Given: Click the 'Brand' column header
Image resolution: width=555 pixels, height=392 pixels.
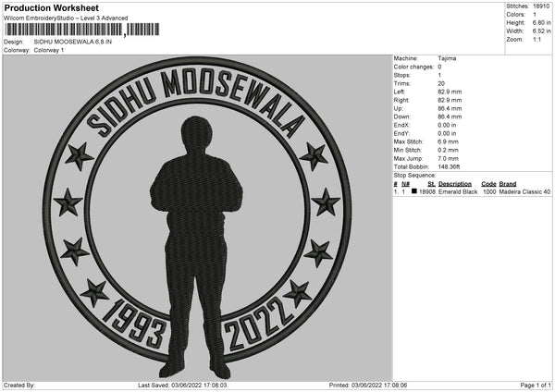Looking at the screenshot, I should (x=508, y=184).
